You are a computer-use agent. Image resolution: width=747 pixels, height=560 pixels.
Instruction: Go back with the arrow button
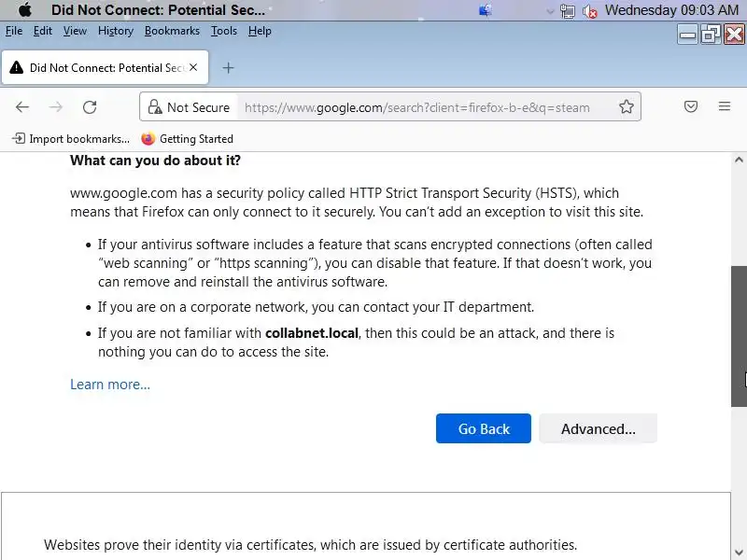[21, 107]
